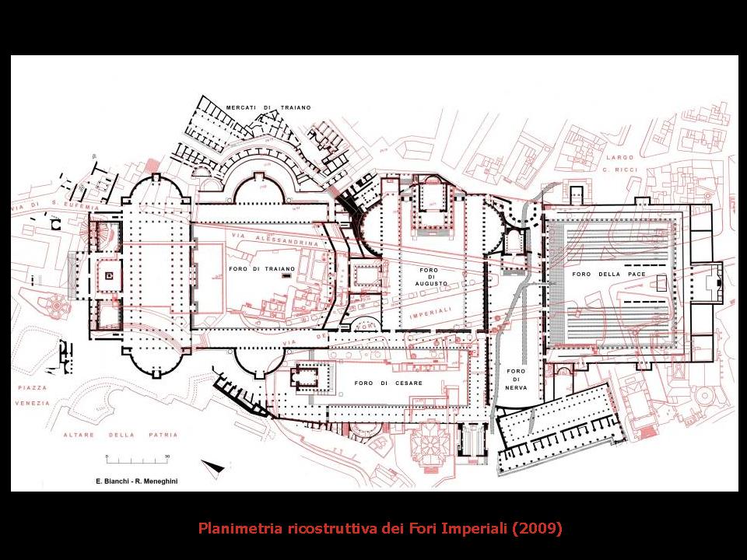Screen dimensions: 747x560
Task: Click the 'Piazza Venezia' text
Action: 32,395
